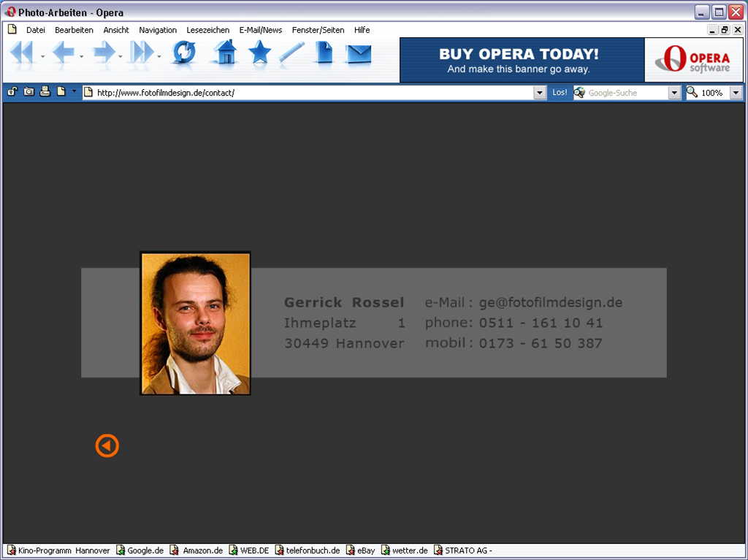Go back with the left arrow
This screenshot has width=748, height=560.
pos(63,53)
